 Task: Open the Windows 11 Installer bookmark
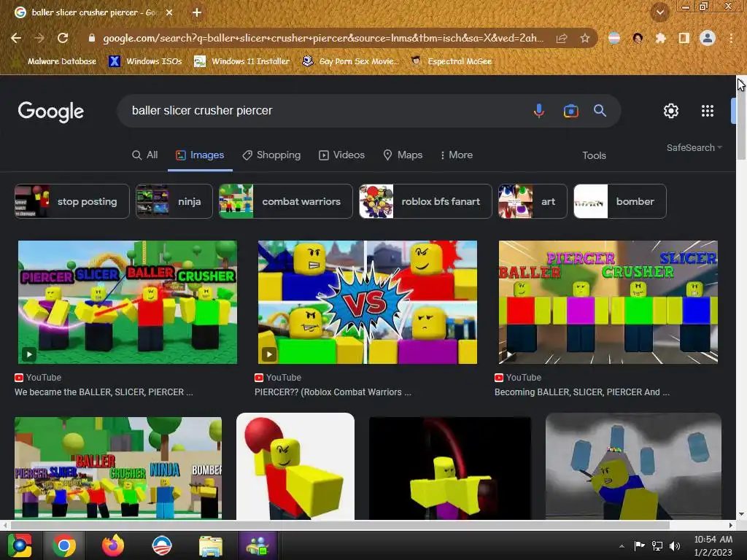pos(242,61)
